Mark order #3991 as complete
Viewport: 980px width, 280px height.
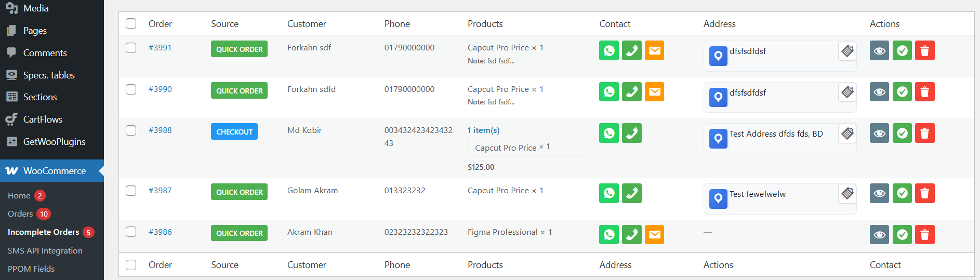click(x=902, y=51)
